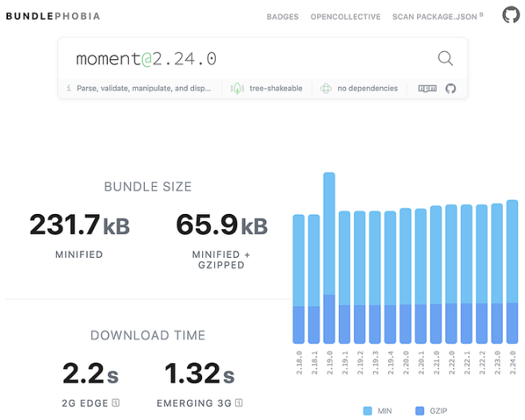This screenshot has width=525, height=420.
Task: Click the 65.9 kB gzipped size value
Action: [x=221, y=225]
